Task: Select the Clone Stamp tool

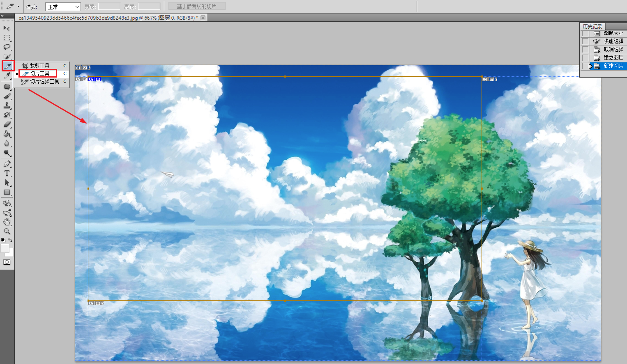Action: (x=7, y=105)
